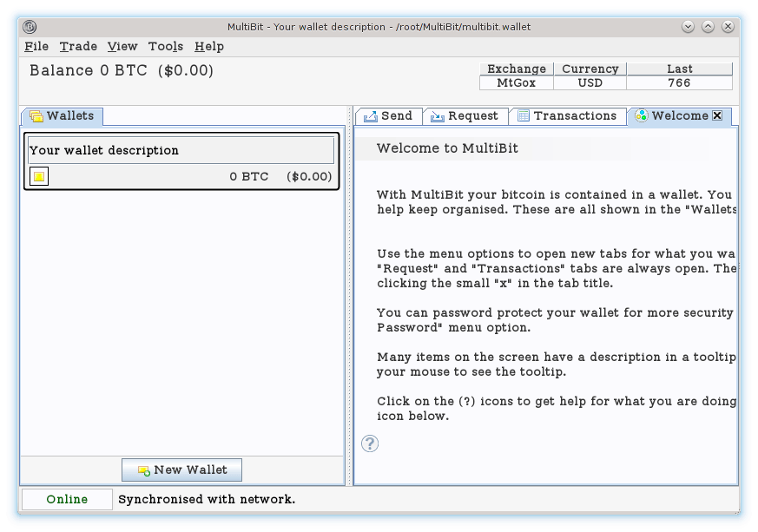Open the File menu
The height and width of the screenshot is (532, 758).
pyautogui.click(x=36, y=46)
